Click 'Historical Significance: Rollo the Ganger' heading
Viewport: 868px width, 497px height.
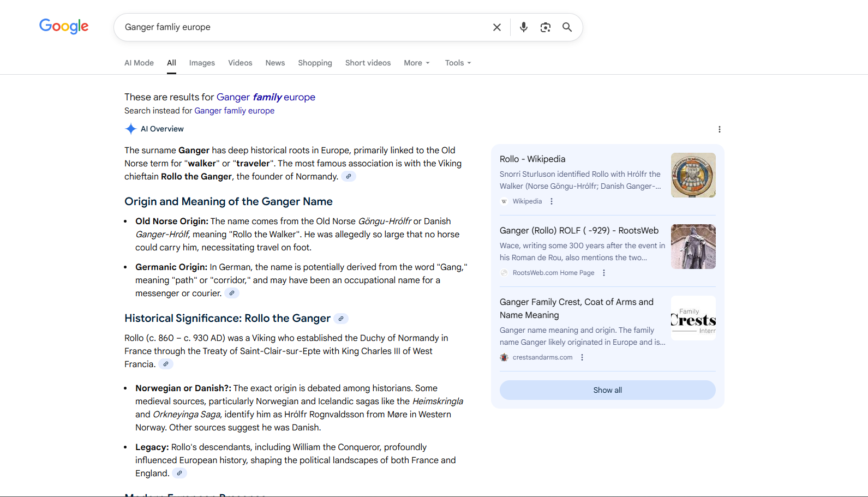click(x=228, y=318)
